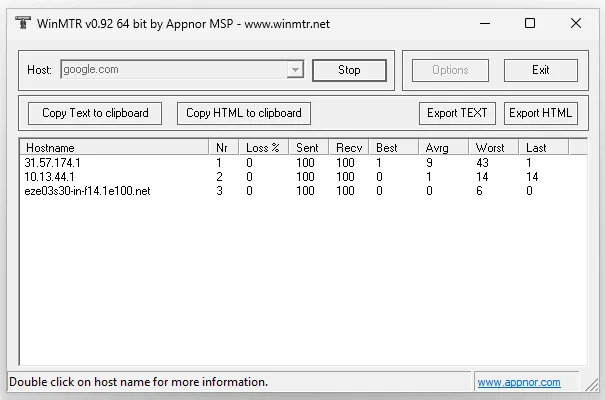The height and width of the screenshot is (400, 605).
Task: Sort by Avrg column header
Action: [x=444, y=148]
